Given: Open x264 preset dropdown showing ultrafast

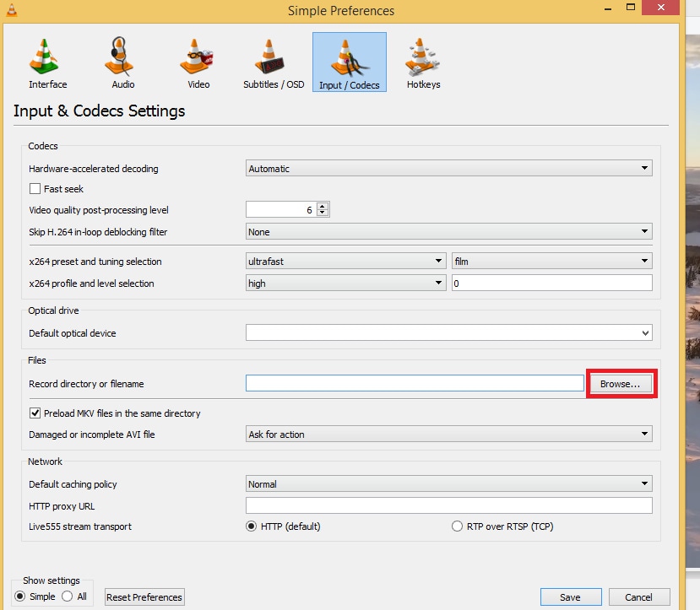Looking at the screenshot, I should (x=345, y=261).
